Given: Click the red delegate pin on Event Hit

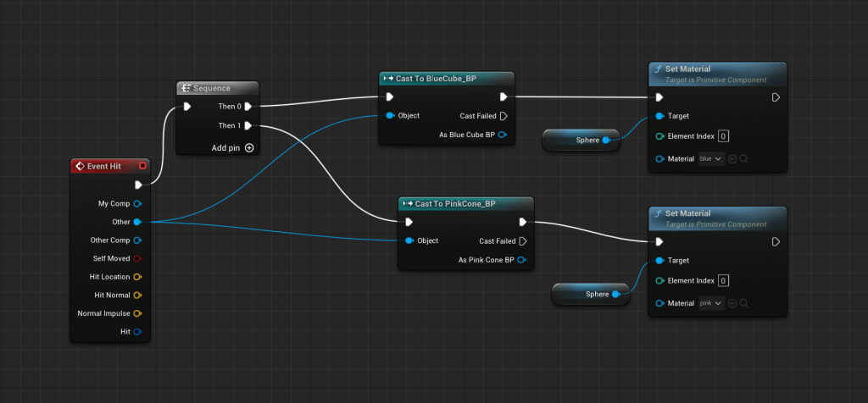Looking at the screenshot, I should [142, 166].
